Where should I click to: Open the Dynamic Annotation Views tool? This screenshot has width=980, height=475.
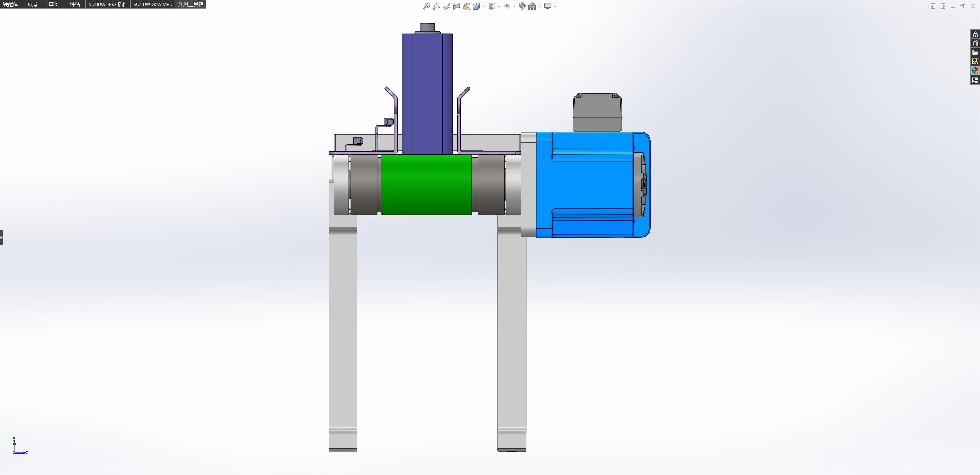click(466, 6)
